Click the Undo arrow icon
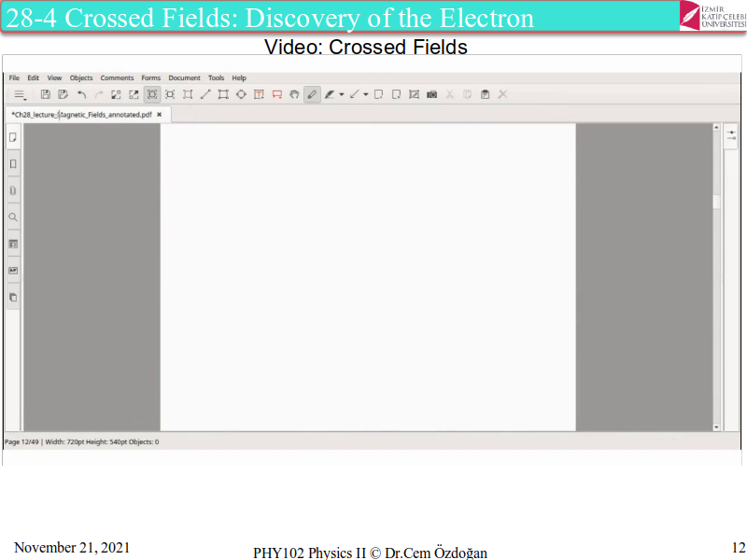This screenshot has width=747, height=560. tap(81, 94)
